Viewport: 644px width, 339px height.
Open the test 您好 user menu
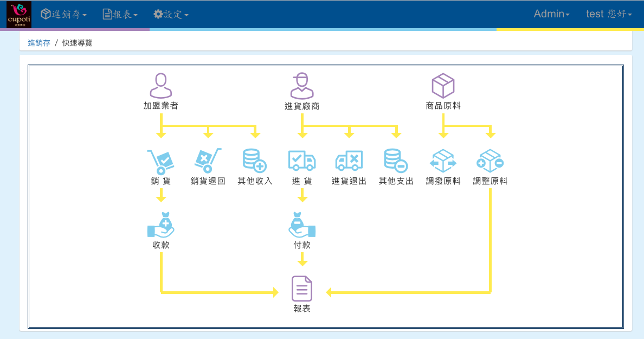point(609,15)
